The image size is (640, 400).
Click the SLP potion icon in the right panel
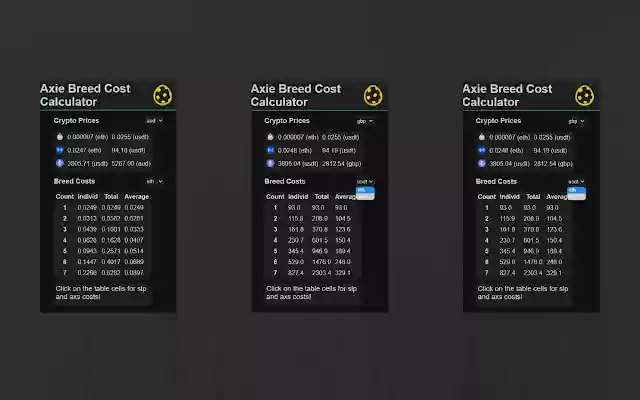pyautogui.click(x=482, y=137)
